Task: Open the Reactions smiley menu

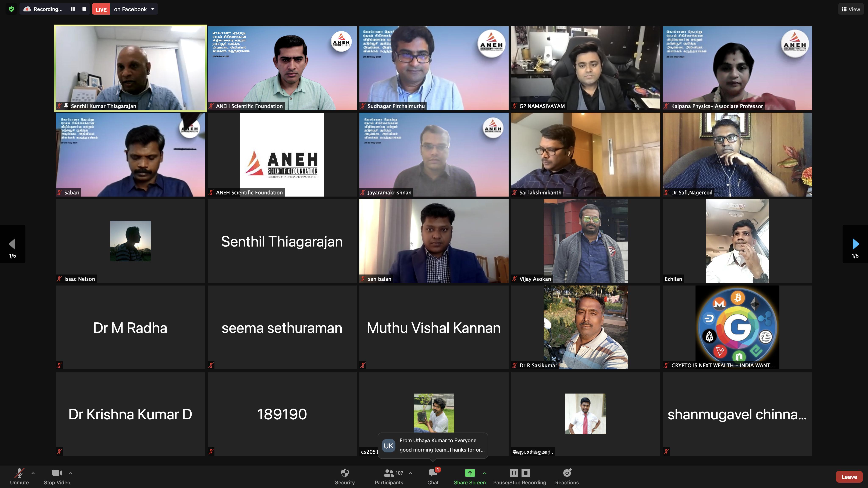Action: tap(567, 473)
